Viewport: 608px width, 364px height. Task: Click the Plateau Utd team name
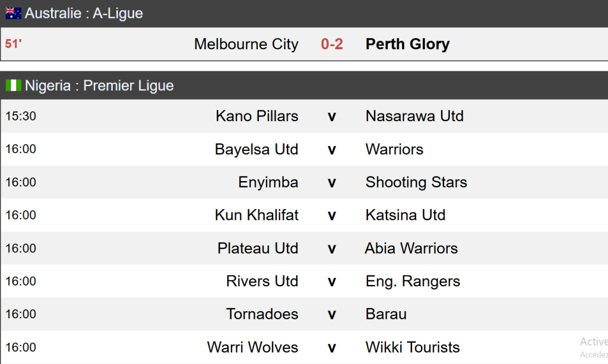click(258, 248)
